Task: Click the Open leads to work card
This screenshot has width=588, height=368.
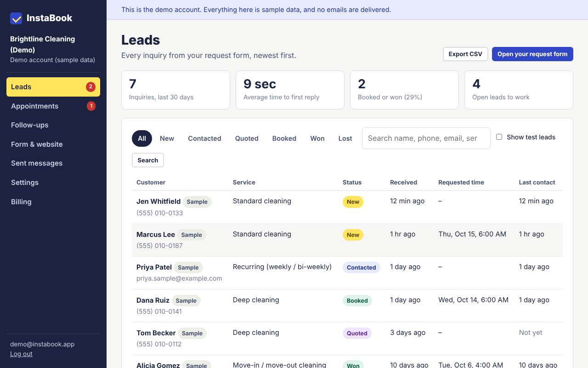Action: tap(519, 90)
